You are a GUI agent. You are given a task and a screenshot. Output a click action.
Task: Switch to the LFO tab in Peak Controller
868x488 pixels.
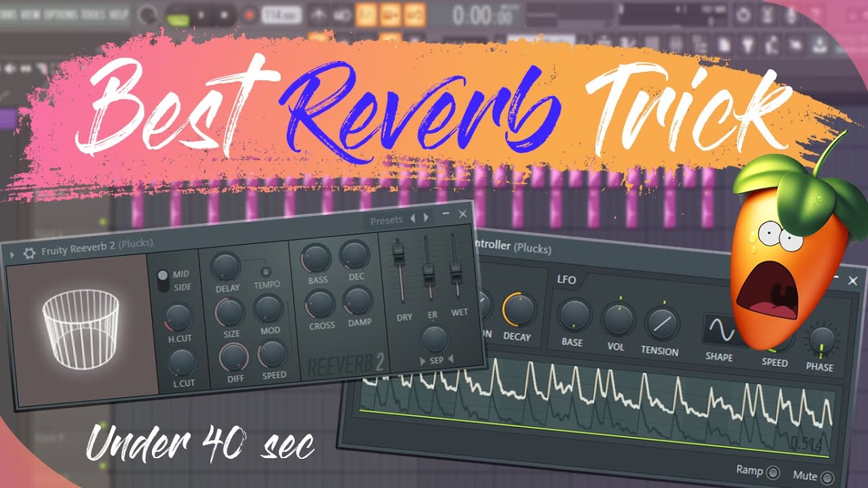(566, 279)
